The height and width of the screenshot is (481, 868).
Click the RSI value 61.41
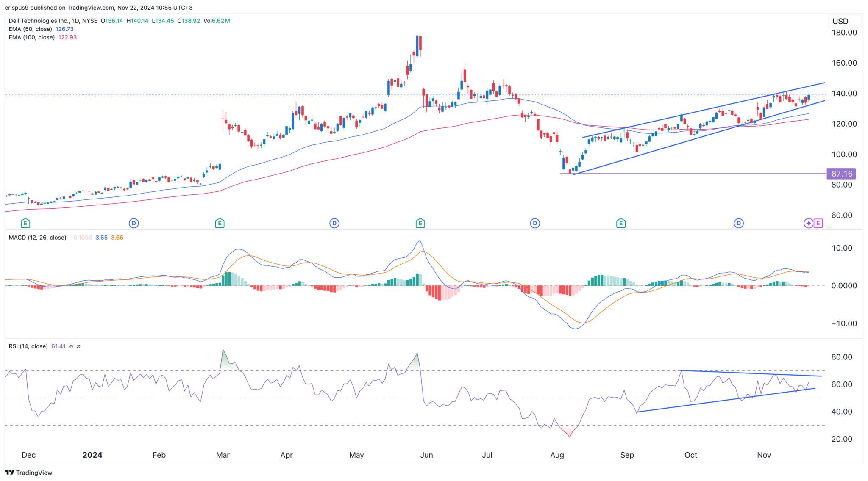[58, 346]
